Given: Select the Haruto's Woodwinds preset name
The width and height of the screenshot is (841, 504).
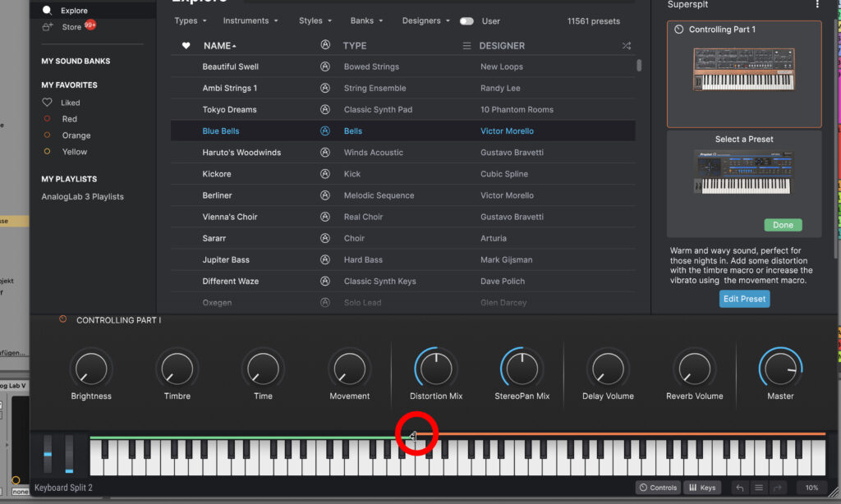Looking at the screenshot, I should [x=241, y=153].
